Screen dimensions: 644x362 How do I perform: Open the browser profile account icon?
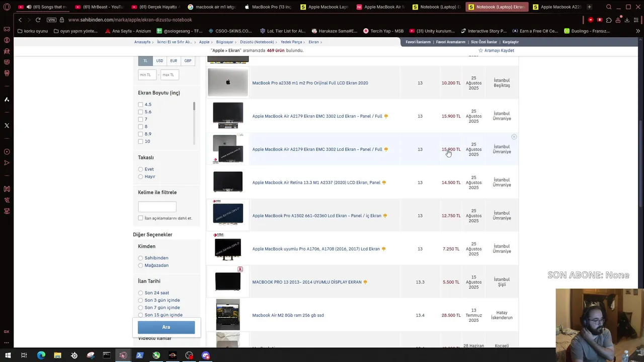[618, 20]
